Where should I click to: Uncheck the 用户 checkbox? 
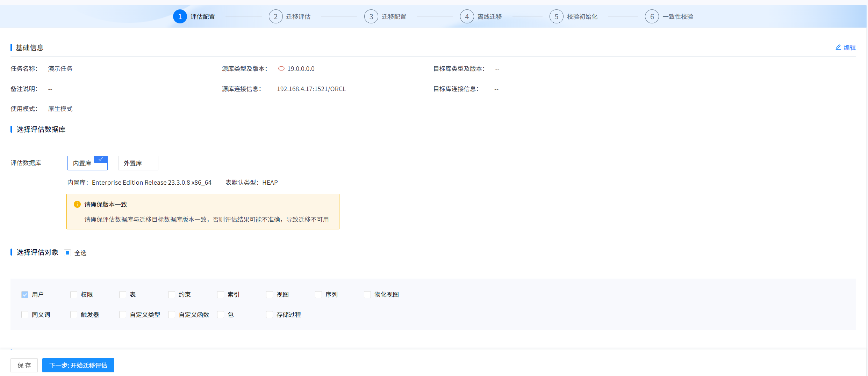tap(25, 295)
